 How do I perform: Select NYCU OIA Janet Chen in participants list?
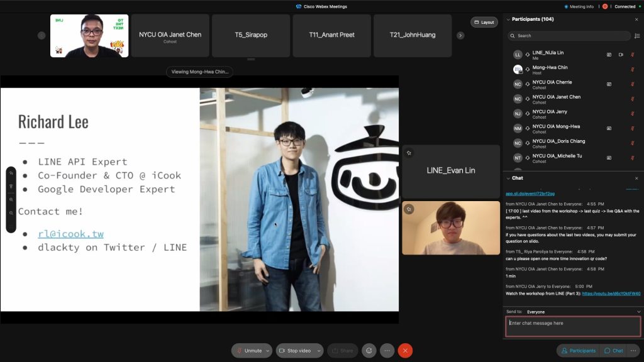coord(573,99)
